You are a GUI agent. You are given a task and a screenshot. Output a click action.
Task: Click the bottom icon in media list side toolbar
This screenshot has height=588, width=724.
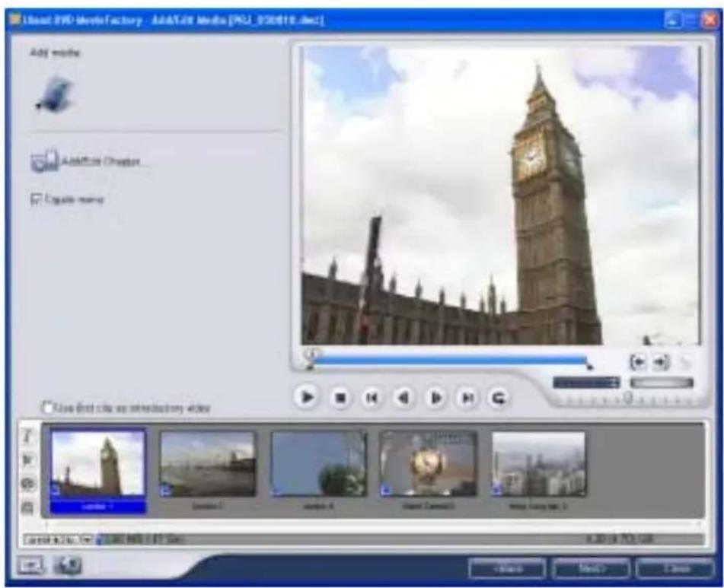tap(27, 508)
